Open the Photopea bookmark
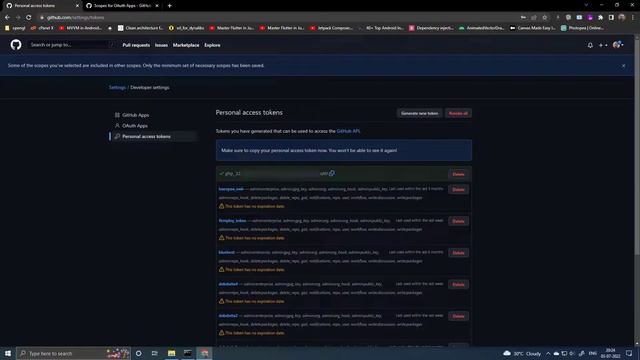 pos(582,28)
